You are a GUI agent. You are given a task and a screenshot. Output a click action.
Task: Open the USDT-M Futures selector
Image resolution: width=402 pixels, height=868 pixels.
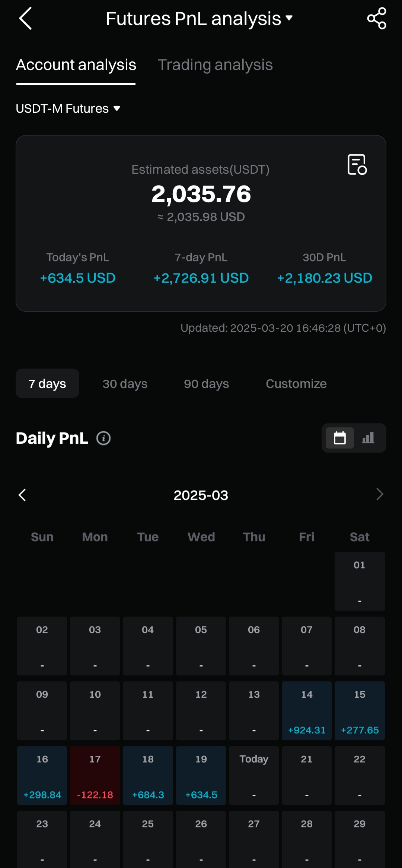[x=68, y=109]
